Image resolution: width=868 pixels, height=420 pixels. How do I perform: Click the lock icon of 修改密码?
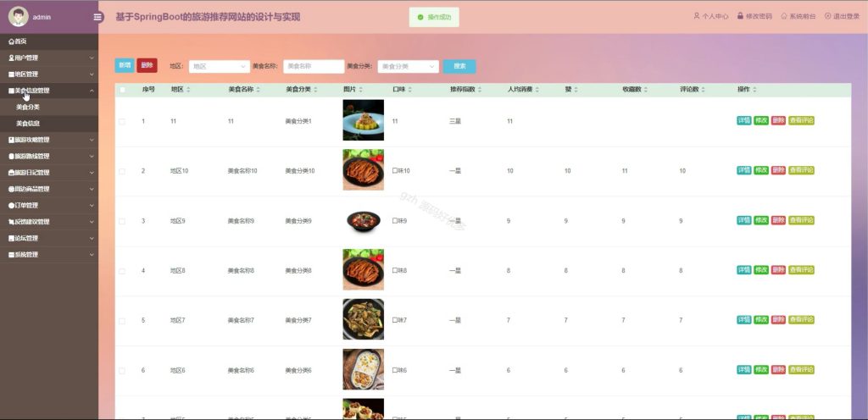point(740,16)
